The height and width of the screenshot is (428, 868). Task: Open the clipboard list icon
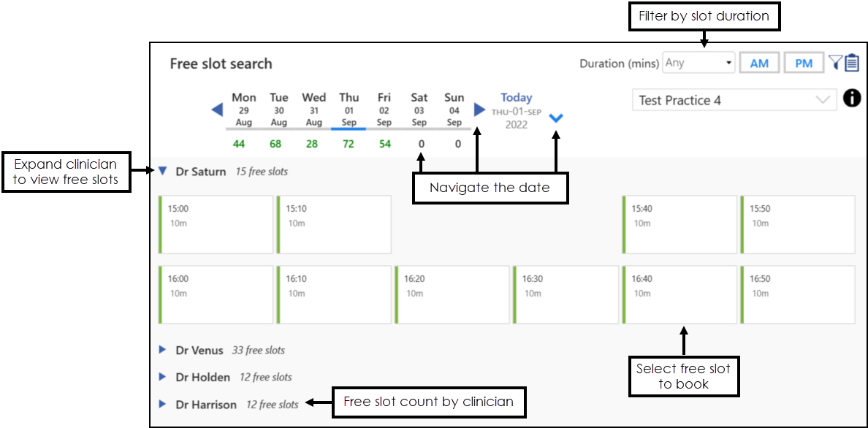click(x=852, y=64)
